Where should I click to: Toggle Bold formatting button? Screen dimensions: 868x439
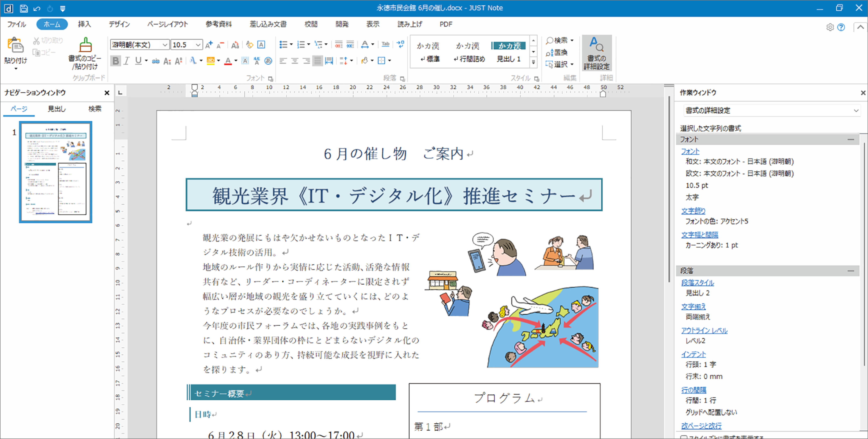tap(115, 61)
